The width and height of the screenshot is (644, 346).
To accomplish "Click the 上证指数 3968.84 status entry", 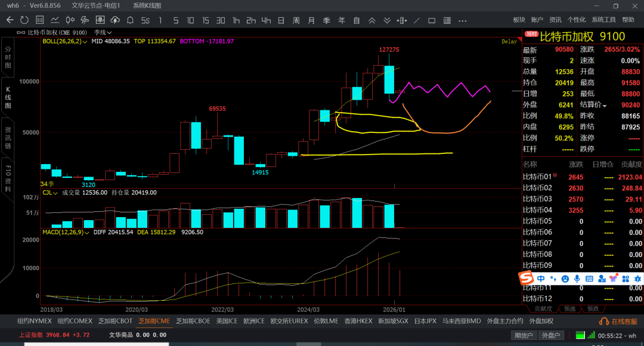I will tap(54, 335).
